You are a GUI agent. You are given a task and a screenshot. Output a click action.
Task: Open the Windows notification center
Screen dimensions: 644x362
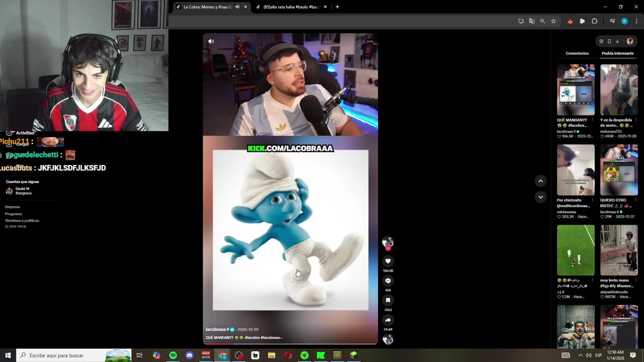[633, 355]
